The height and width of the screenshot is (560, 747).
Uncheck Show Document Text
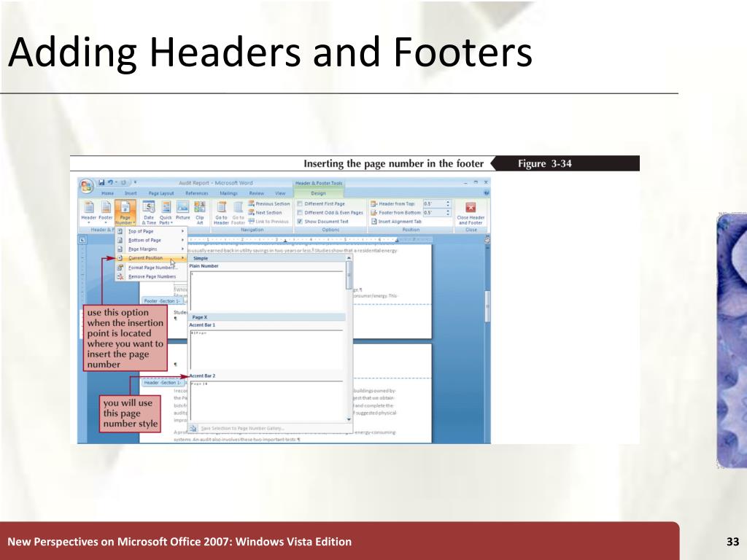click(x=300, y=222)
